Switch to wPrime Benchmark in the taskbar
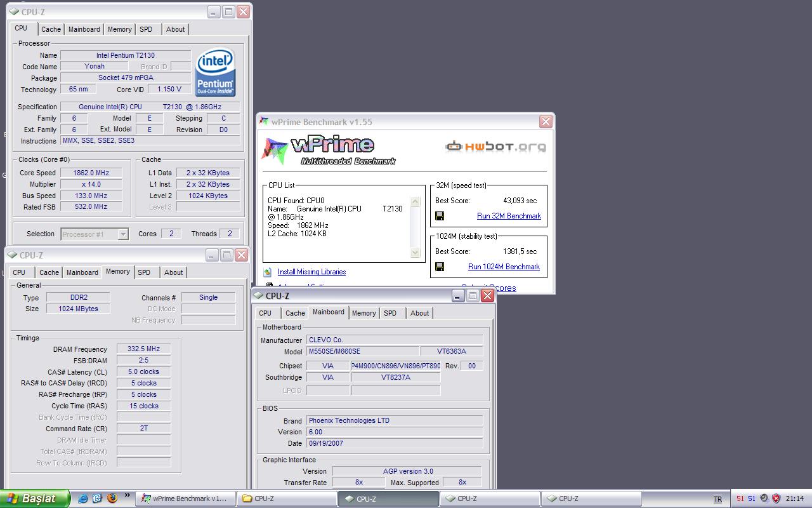Image resolution: width=812 pixels, height=508 pixels. pos(185,498)
